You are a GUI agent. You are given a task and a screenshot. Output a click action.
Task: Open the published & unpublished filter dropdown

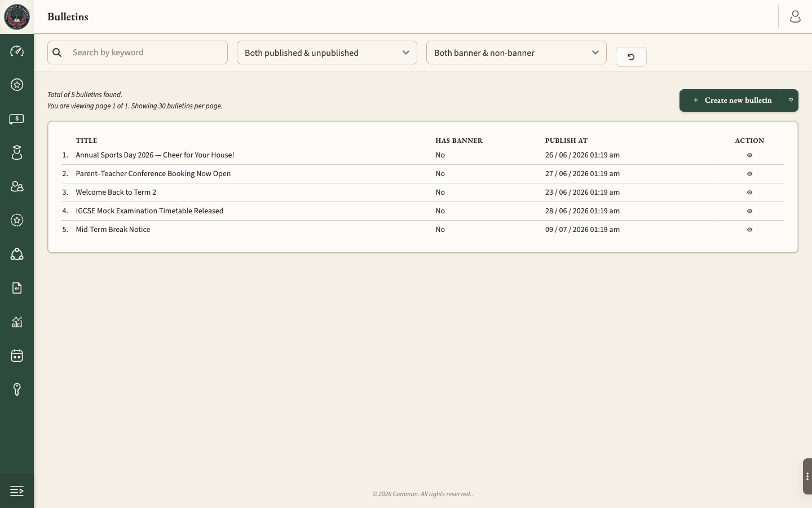pyautogui.click(x=327, y=52)
